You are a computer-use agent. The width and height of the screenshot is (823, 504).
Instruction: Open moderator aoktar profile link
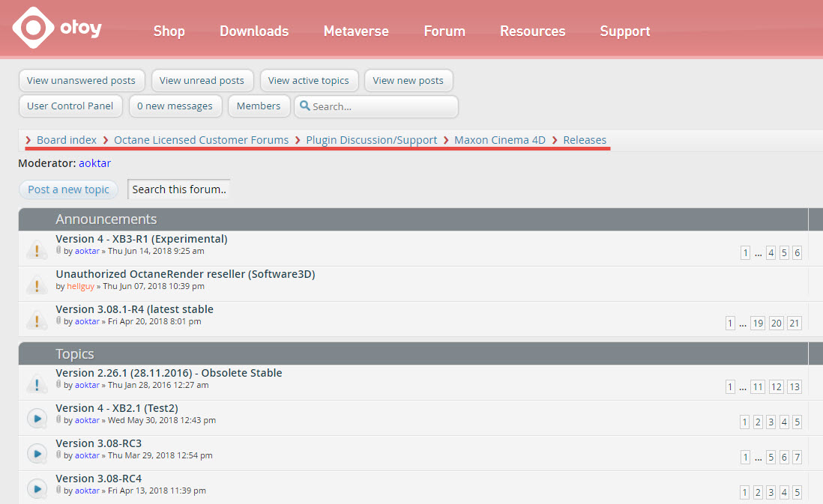click(x=95, y=163)
